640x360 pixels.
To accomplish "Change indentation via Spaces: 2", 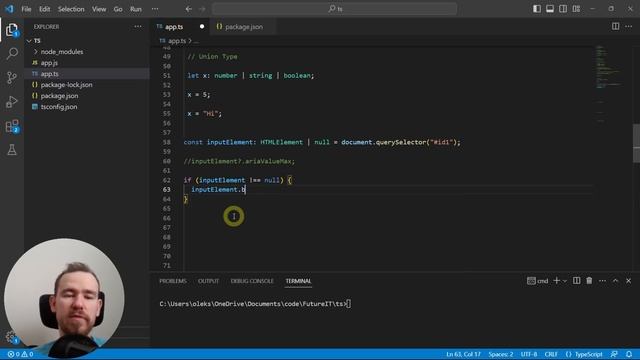I will [501, 354].
